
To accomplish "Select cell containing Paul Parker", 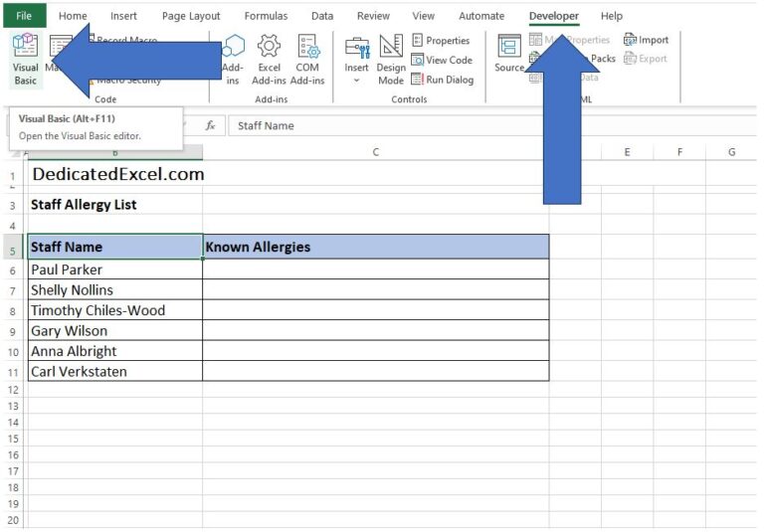I will (x=114, y=269).
